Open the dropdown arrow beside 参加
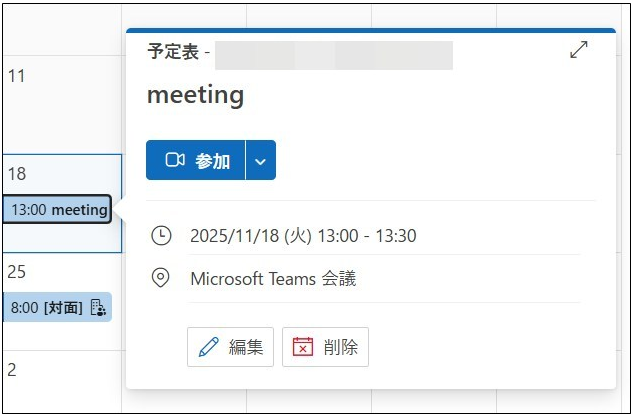633x416 pixels. click(260, 160)
